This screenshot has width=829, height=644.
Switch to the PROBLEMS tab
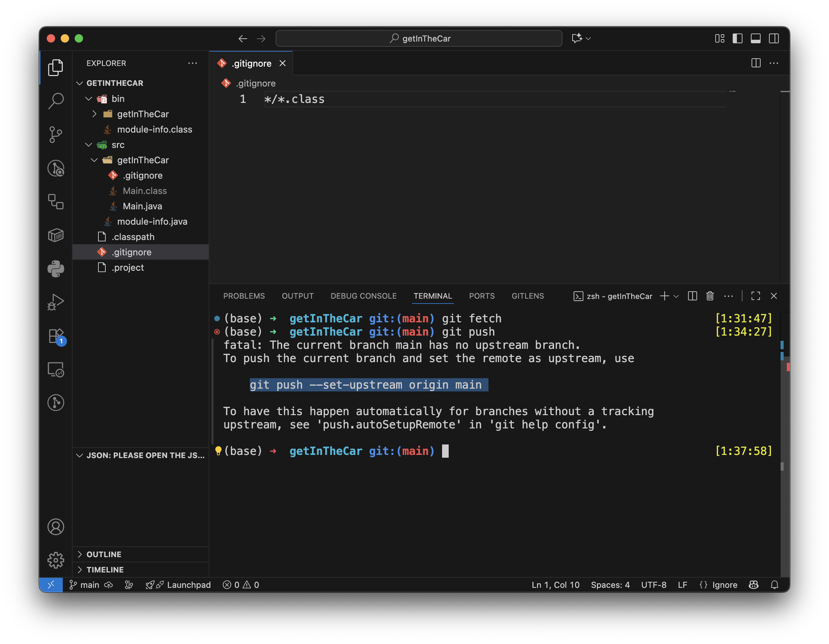(244, 296)
